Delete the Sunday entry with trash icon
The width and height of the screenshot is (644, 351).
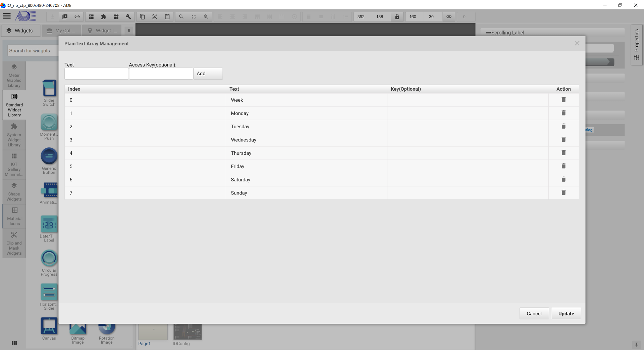pos(563,192)
